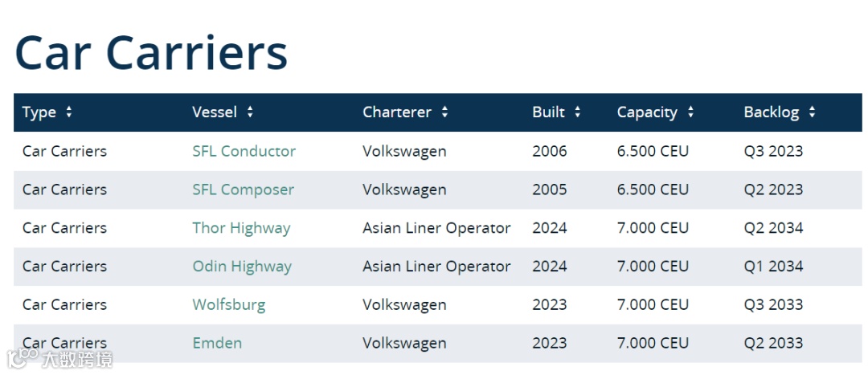Open the Odin Highway vessel page
The width and height of the screenshot is (868, 375).
[x=242, y=267]
